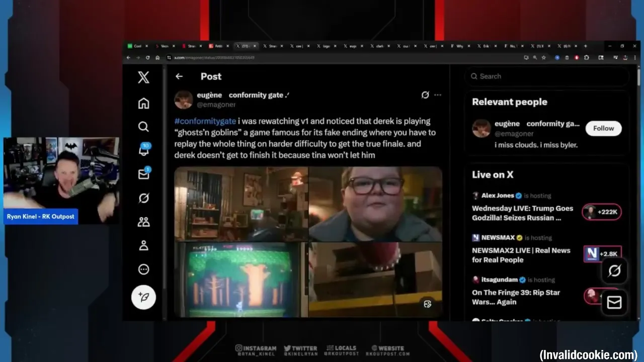Image resolution: width=644 pixels, height=362 pixels.
Task: Open the Ghosts'n Goblins game screenshot
Action: click(x=241, y=280)
